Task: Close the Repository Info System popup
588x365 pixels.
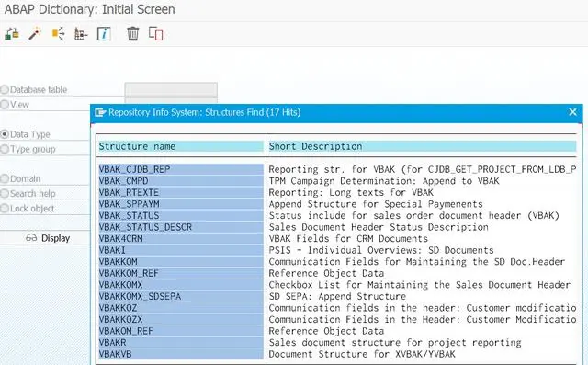Action: tap(572, 112)
